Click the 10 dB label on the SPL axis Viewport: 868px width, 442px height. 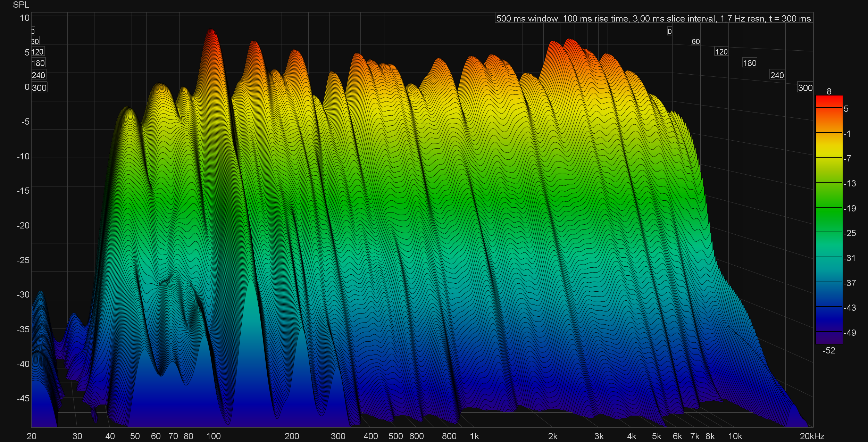pyautogui.click(x=25, y=18)
